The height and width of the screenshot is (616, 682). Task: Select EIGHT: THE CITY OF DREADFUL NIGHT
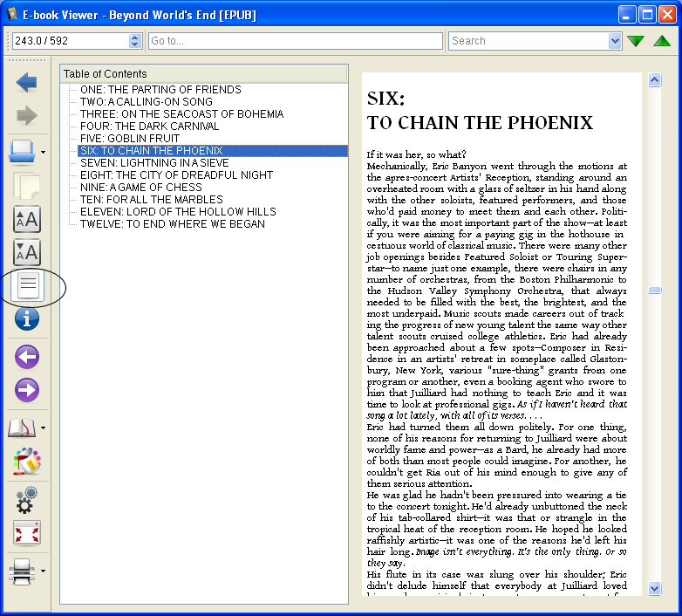176,175
